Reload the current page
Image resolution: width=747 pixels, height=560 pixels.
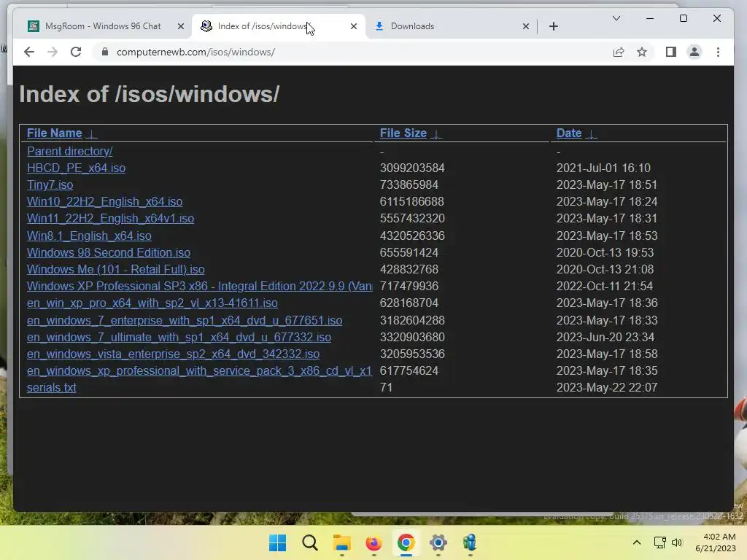[76, 52]
